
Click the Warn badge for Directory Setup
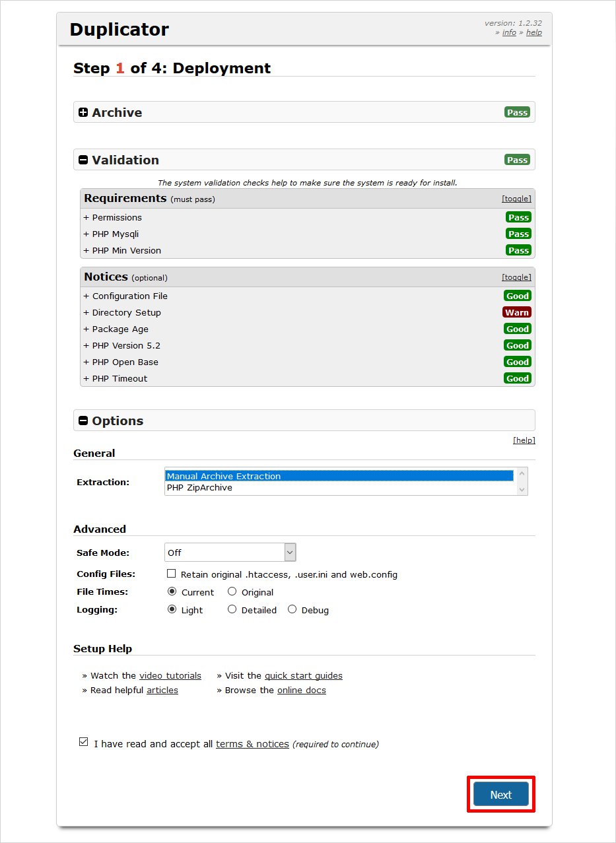pos(517,312)
